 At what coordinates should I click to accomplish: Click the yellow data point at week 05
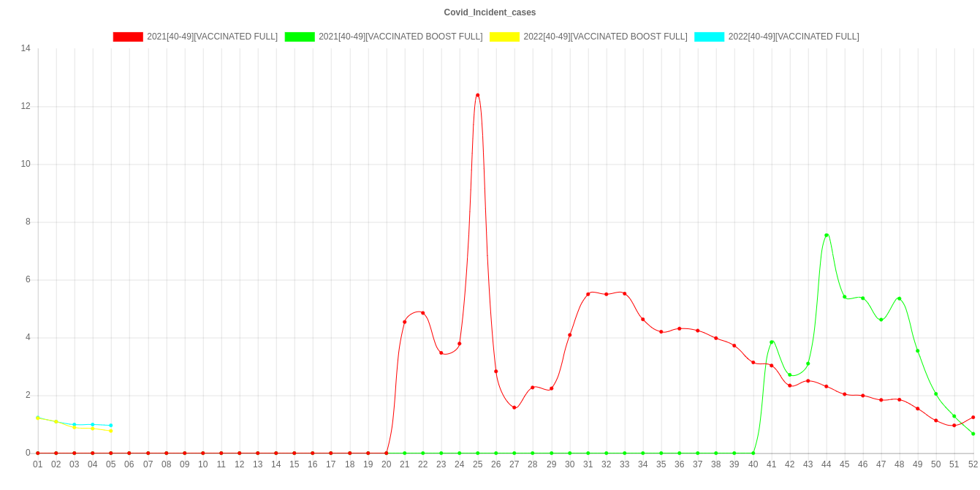click(111, 431)
